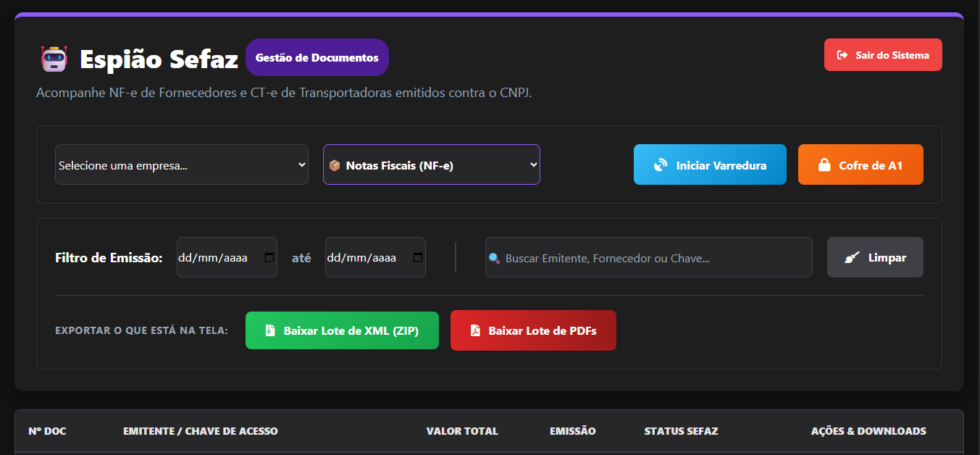Viewport: 980px width, 455px height.
Task: Select the Gestão de Documentos badge
Action: coord(317,57)
